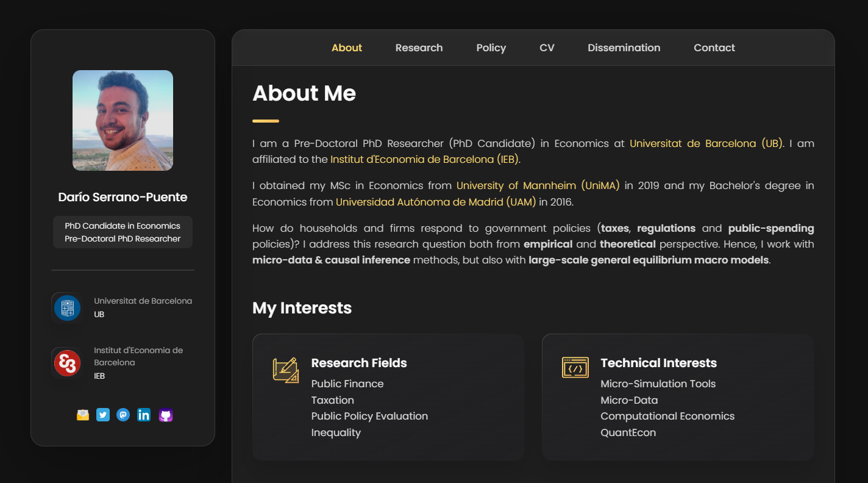
Task: Open the GitHub cat icon
Action: (x=165, y=415)
